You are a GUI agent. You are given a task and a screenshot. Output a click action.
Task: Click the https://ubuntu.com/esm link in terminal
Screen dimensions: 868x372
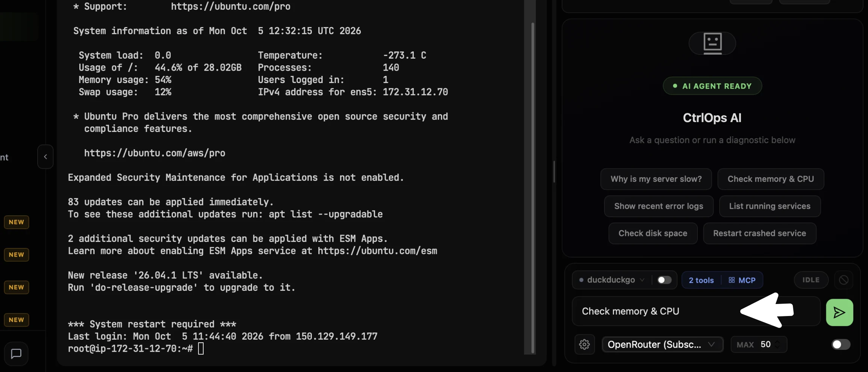point(377,251)
